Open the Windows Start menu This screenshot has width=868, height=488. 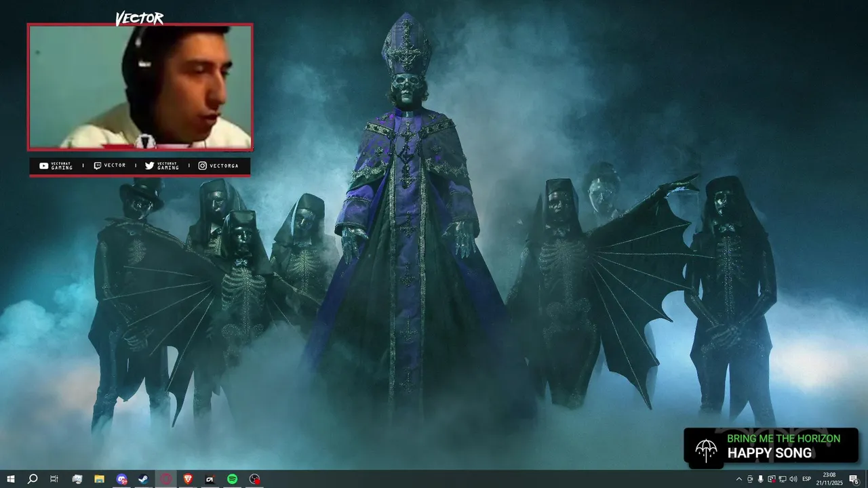coord(10,479)
